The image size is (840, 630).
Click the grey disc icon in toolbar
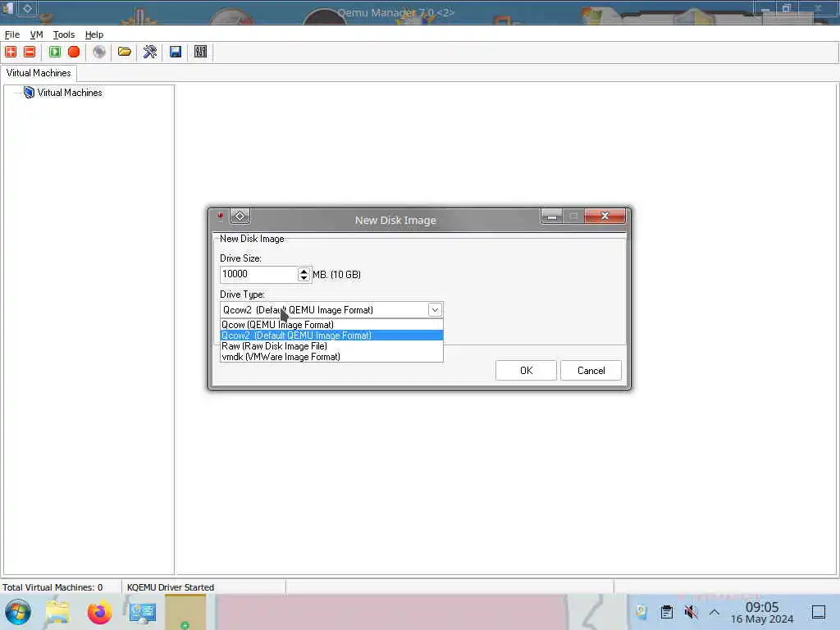click(x=99, y=52)
